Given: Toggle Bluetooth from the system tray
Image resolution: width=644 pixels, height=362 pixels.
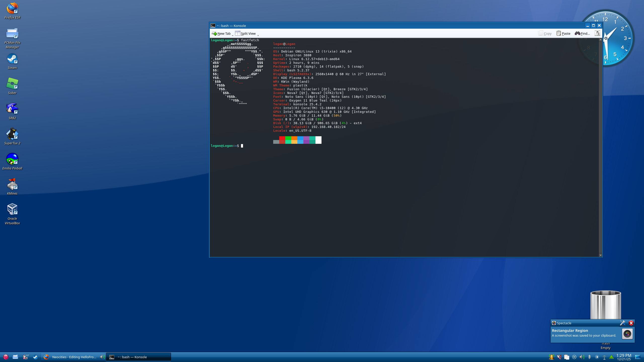Looking at the screenshot, I should [x=589, y=357].
